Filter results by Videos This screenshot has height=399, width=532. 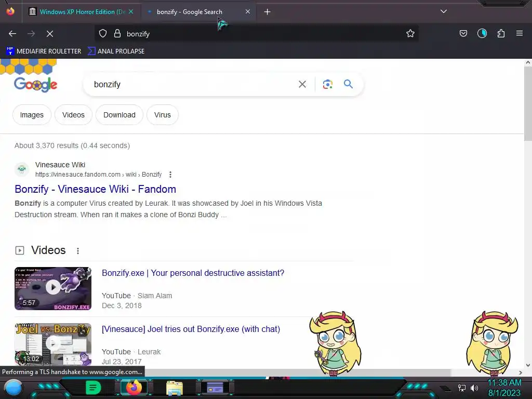click(x=73, y=115)
